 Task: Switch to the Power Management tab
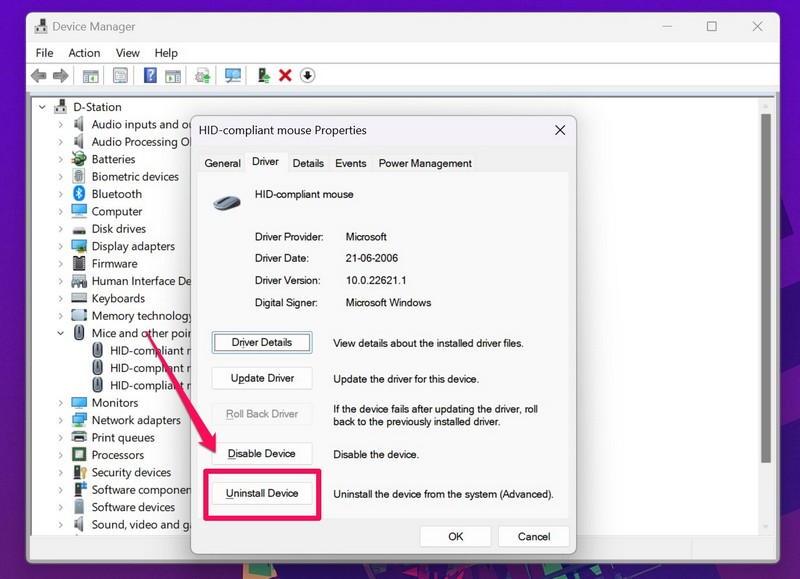click(x=425, y=163)
